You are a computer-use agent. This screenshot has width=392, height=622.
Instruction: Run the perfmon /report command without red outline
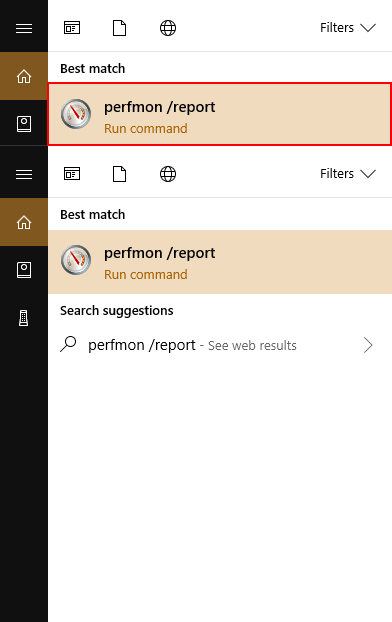pos(220,262)
